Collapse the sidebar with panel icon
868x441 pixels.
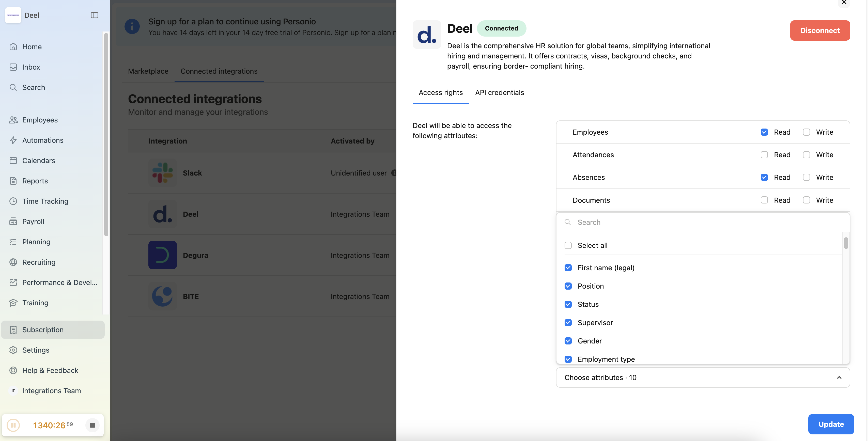tap(94, 15)
